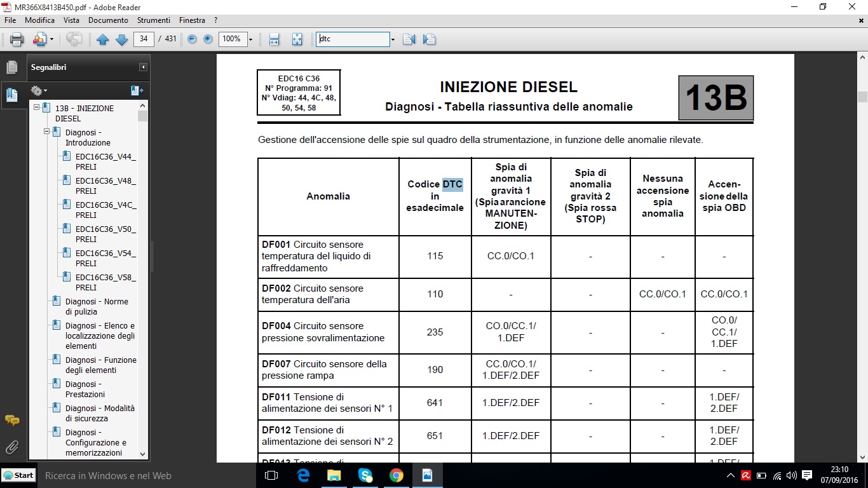Click the Windows Start button
This screenshot has width=868, height=488.
pyautogui.click(x=18, y=475)
